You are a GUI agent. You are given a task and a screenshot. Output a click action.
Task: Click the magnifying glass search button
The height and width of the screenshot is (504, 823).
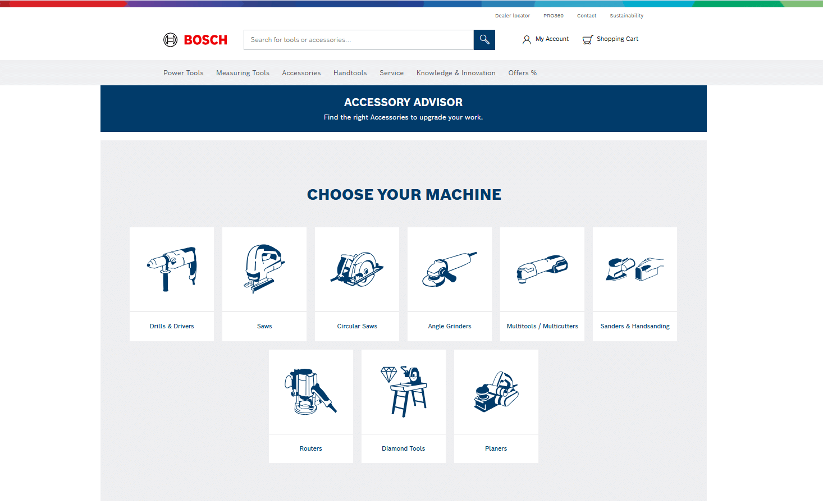[x=484, y=40]
